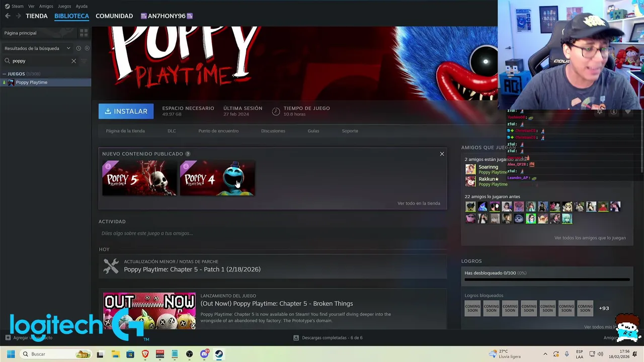
Task: Click help icon beside Nuevo contenido publicado
Action: 188,154
